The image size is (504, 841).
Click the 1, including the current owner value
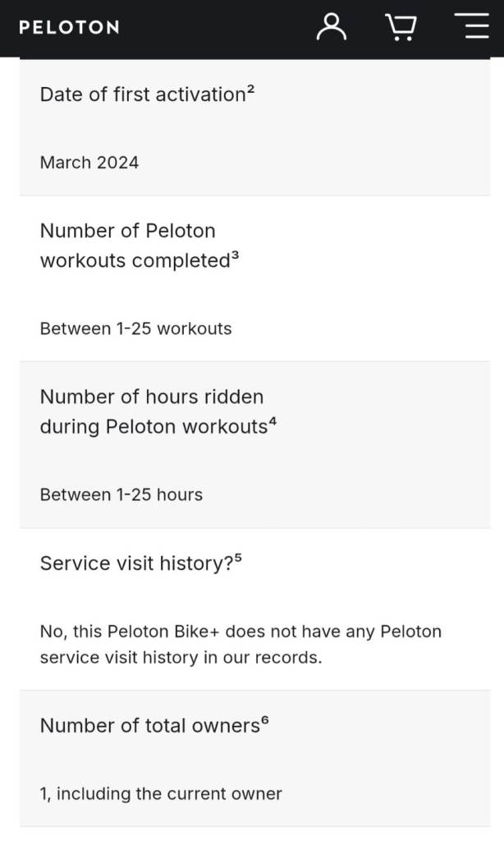tap(161, 793)
